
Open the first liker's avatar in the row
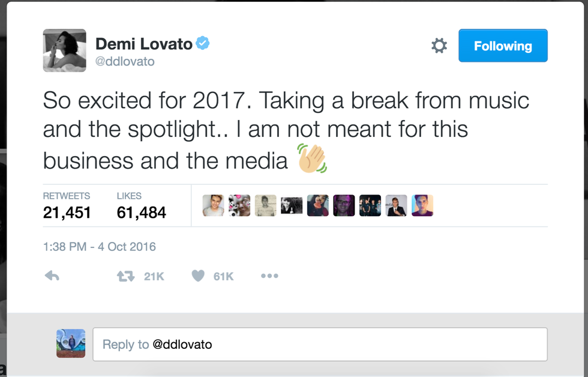(x=213, y=205)
